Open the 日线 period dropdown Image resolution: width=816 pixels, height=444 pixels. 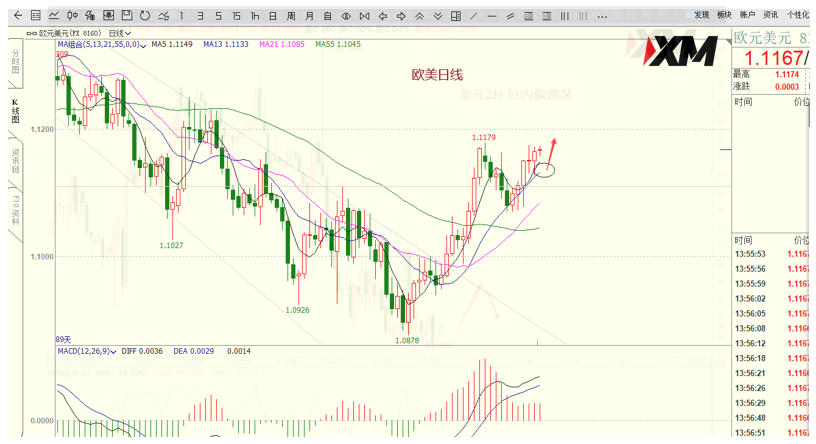(120, 33)
